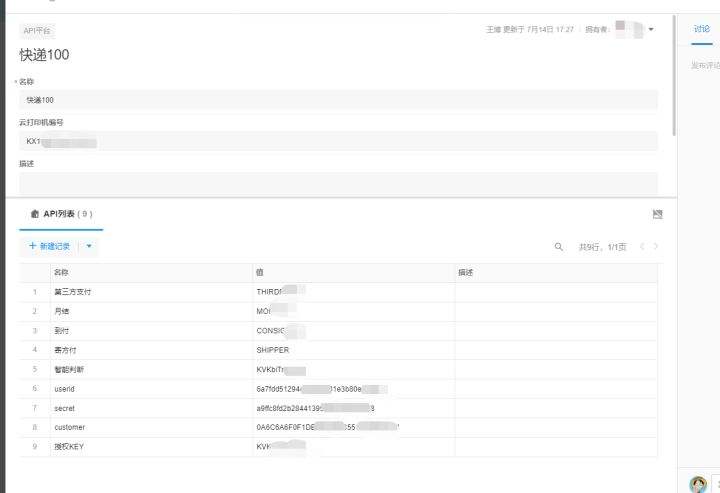
Task: Click the API平台 breadcrumb tag
Action: (38, 31)
